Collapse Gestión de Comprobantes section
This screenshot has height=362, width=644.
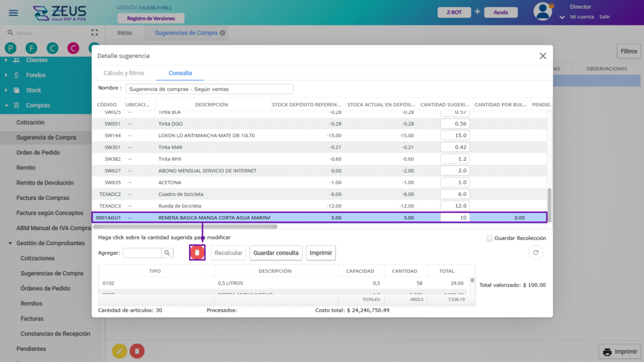[10, 243]
